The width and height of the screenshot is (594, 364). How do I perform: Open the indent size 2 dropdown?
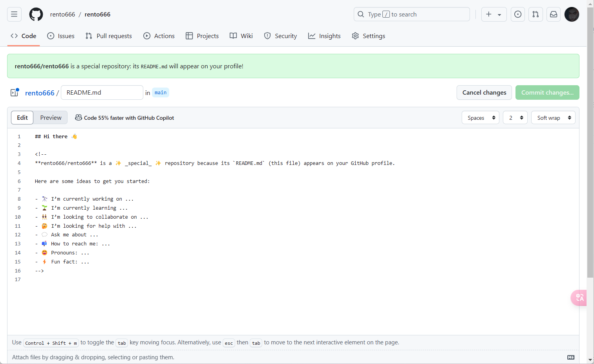tap(515, 118)
